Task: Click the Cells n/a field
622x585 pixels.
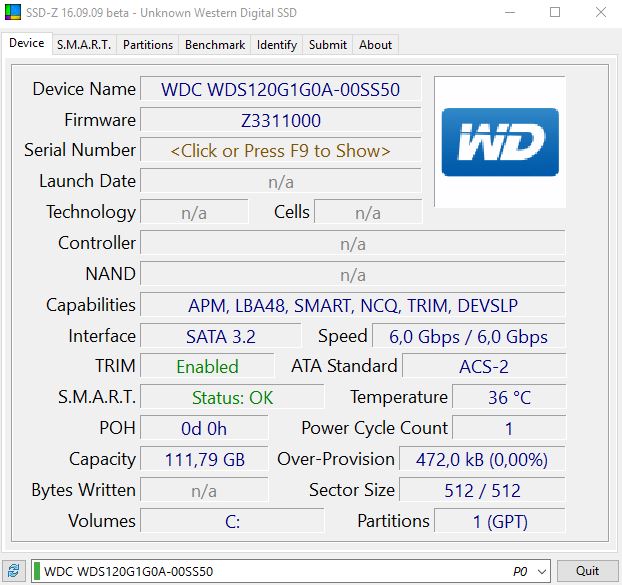Action: coord(368,213)
